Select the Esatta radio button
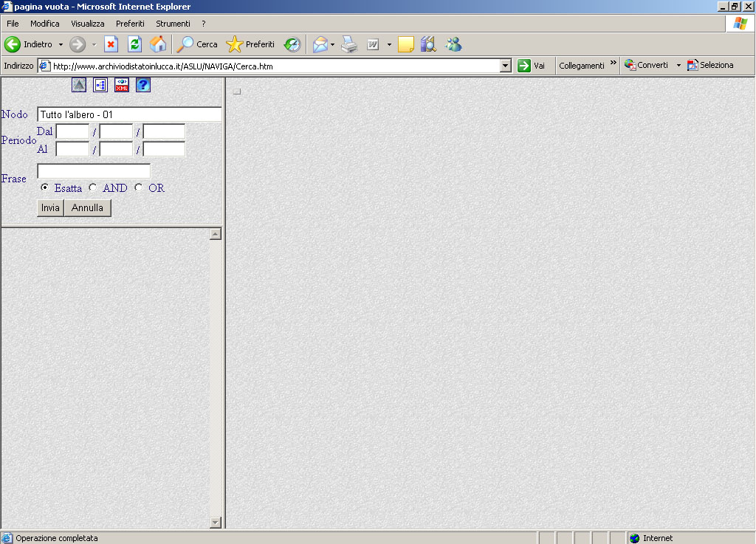Viewport: 756px width, 544px height. click(45, 187)
